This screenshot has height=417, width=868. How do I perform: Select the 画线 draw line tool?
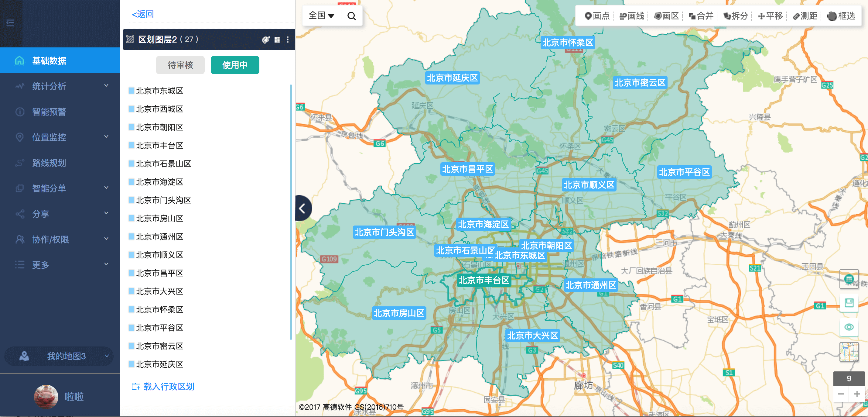tap(631, 16)
